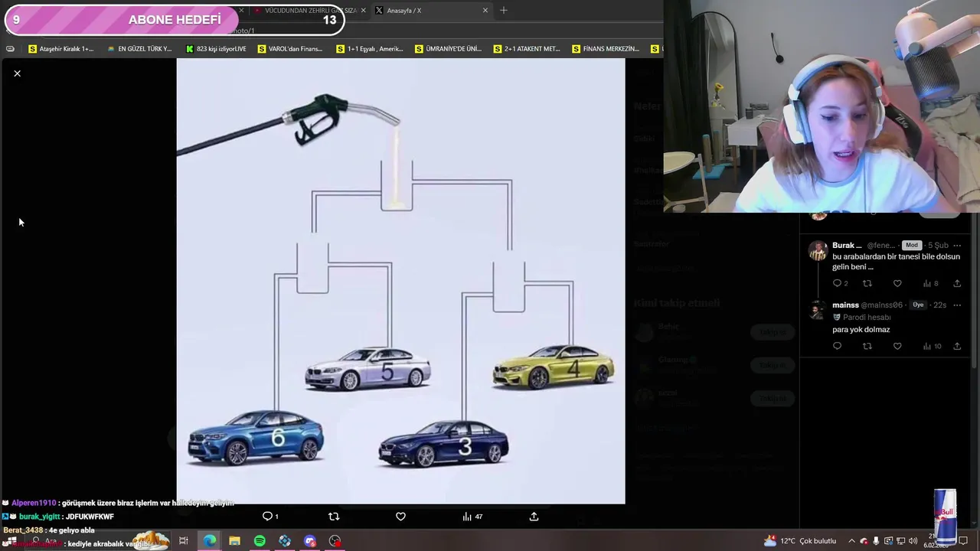Open '823 kişi izliyorLIVE' bookmark

click(x=216, y=49)
